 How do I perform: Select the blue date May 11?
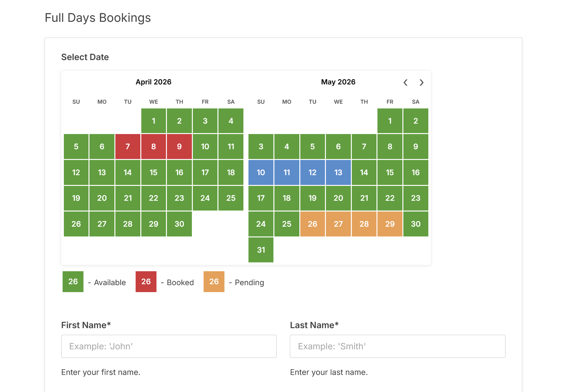point(287,172)
